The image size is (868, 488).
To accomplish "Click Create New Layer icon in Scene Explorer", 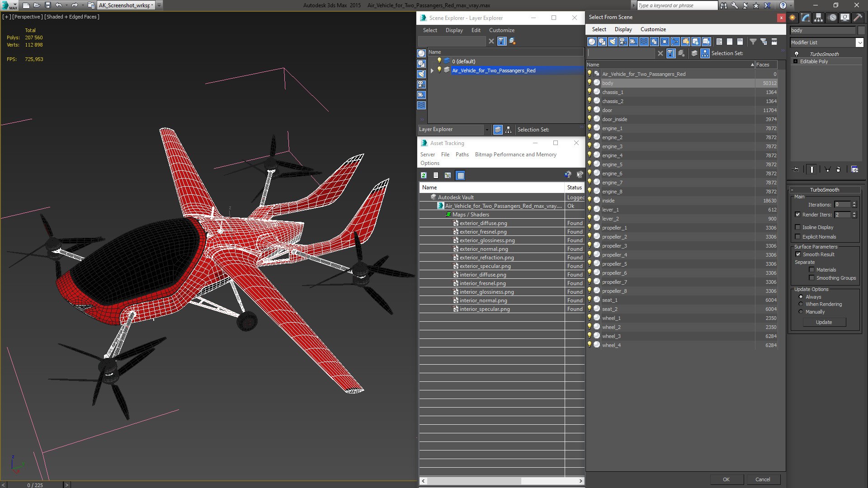I will (512, 41).
